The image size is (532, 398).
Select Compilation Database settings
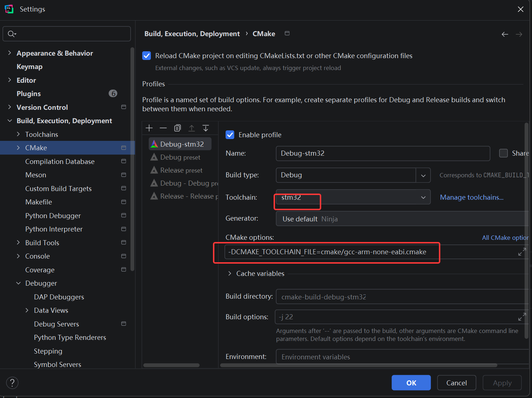point(60,161)
